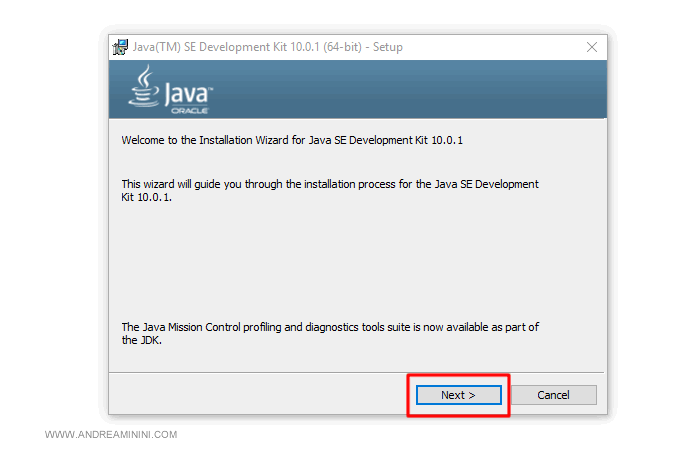Image resolution: width=700 pixels, height=450 pixels.
Task: Click the Java Mission Control notice text
Action: [x=331, y=327]
